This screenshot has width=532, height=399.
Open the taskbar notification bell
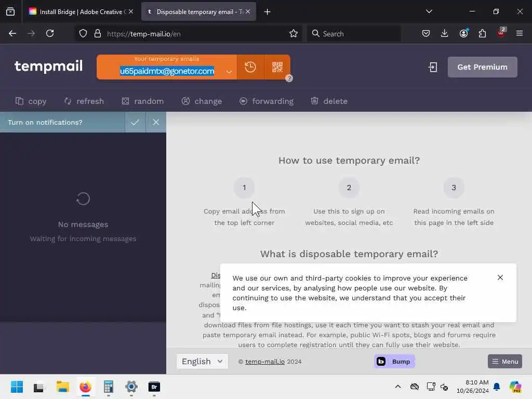pyautogui.click(x=497, y=387)
